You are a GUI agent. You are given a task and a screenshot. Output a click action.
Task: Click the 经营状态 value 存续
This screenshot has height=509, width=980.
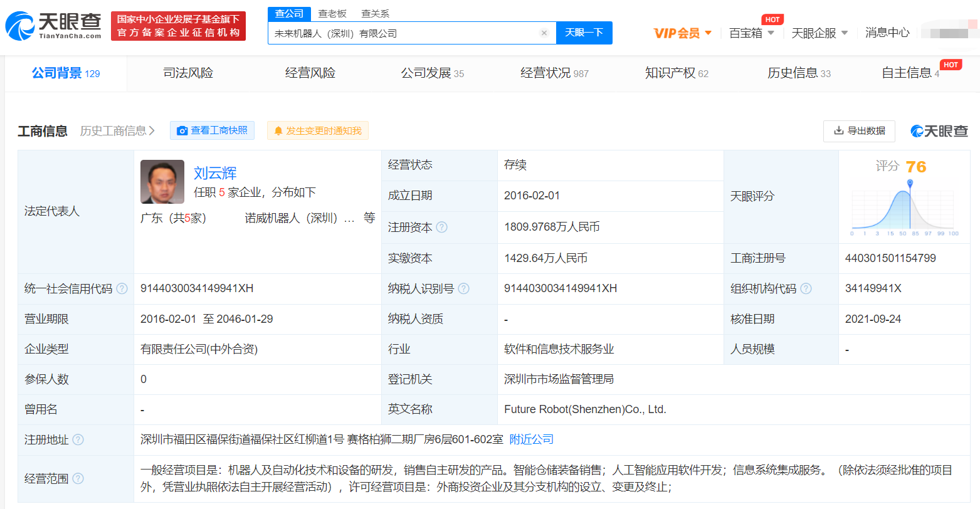(515, 165)
